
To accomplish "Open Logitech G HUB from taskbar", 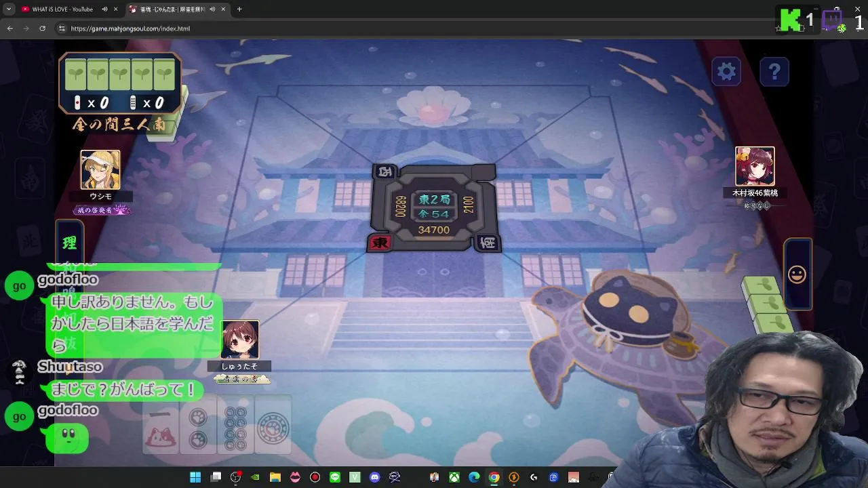I will (534, 477).
